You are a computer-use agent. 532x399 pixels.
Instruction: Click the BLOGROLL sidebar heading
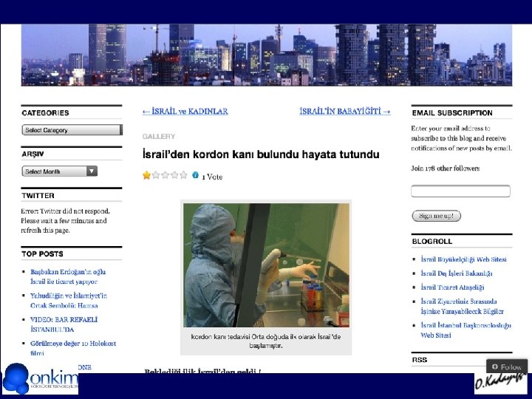coord(432,241)
